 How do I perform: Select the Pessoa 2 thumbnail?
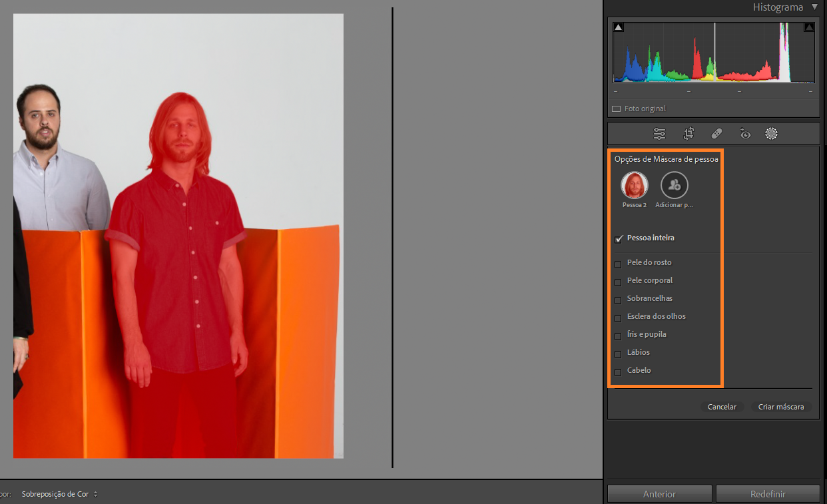click(x=635, y=185)
